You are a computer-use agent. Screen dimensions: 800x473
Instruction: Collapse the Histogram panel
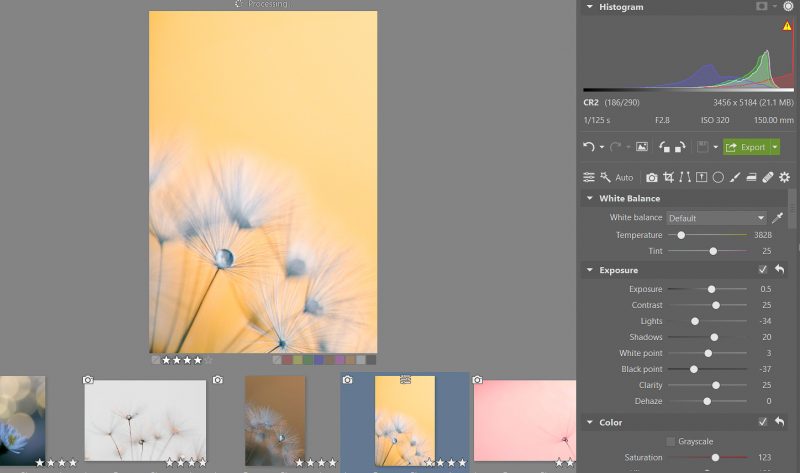[x=588, y=7]
